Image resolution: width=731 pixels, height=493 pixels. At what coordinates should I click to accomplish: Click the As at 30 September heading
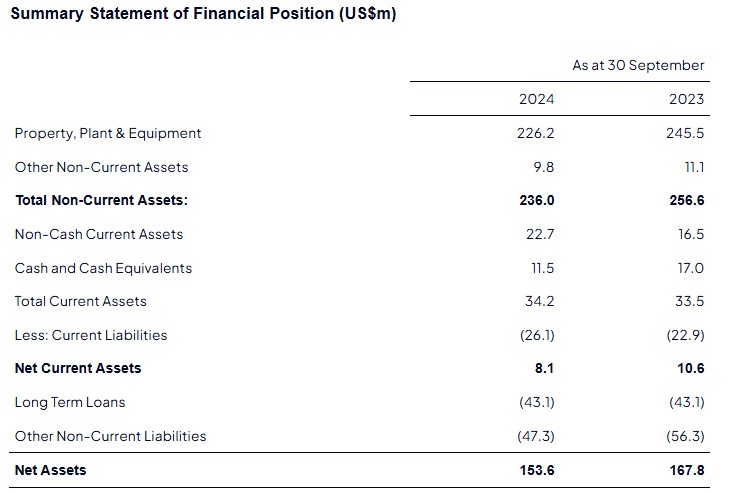click(x=638, y=65)
